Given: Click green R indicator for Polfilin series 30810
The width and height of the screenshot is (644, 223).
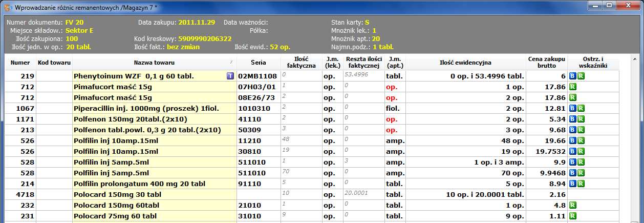Looking at the screenshot, I should (x=581, y=151).
